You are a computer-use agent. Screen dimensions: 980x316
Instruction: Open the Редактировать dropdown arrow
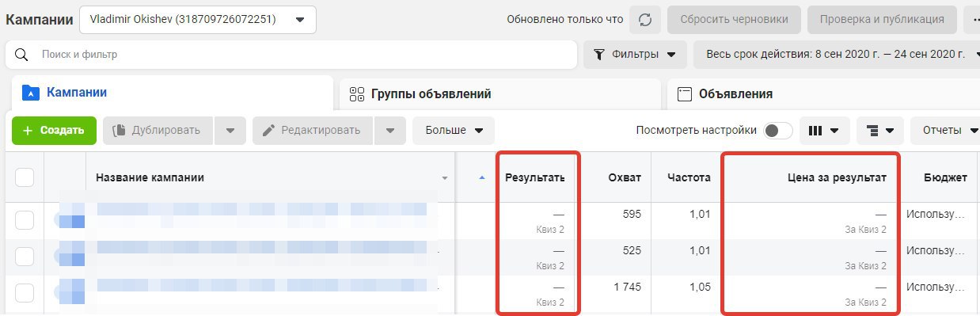(x=389, y=131)
